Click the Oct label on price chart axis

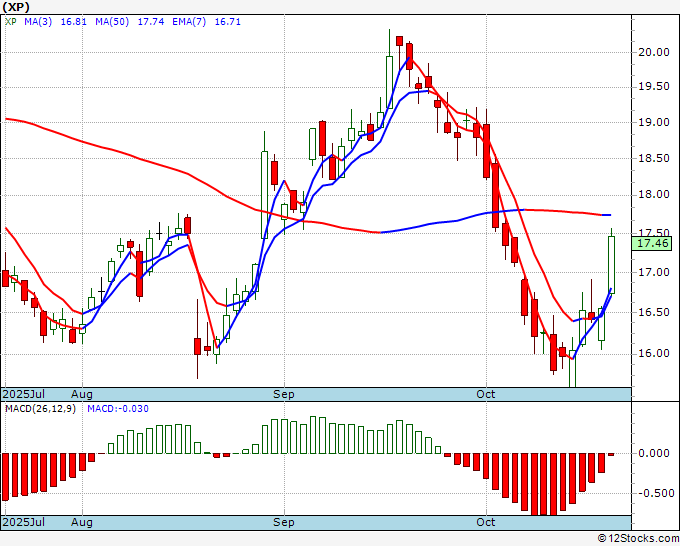click(486, 394)
